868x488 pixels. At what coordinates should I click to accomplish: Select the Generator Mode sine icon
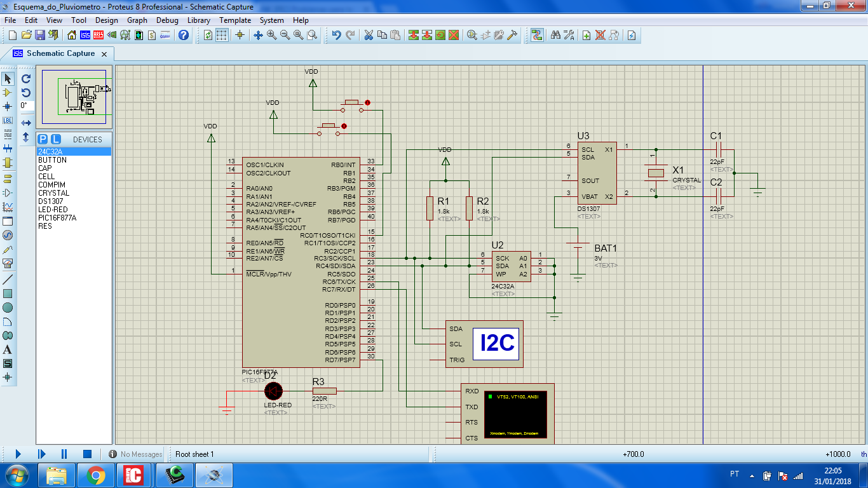click(x=8, y=235)
